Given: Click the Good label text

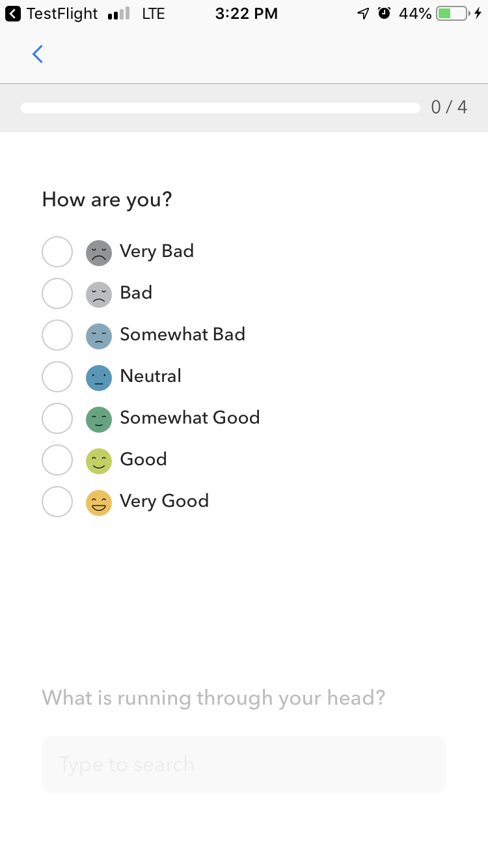Looking at the screenshot, I should [x=144, y=459].
